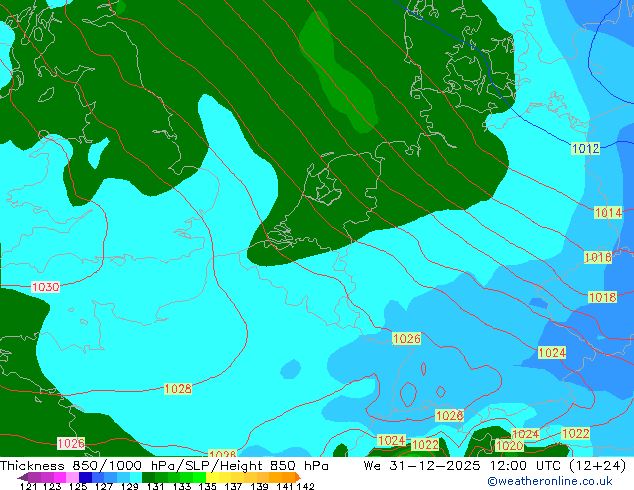Screen dimensions: 634x490
Task: Click the 1016 isobar label
Action: [598, 257]
